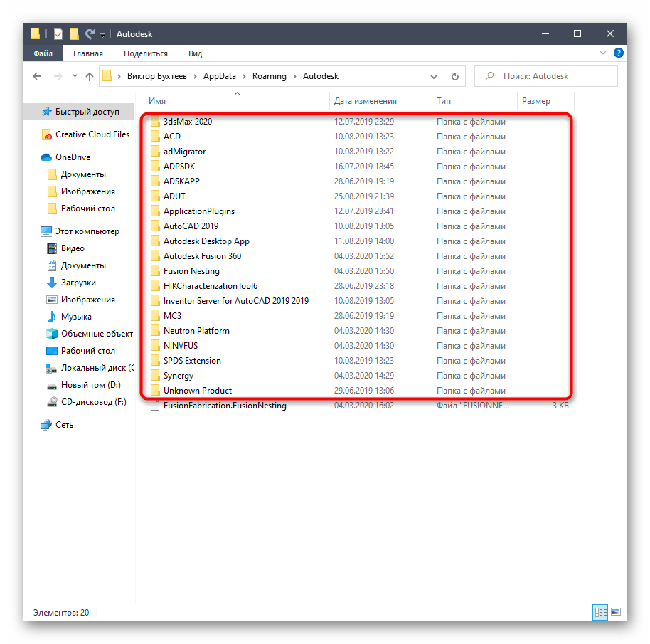Select the Neutron Platform folder name

[196, 330]
